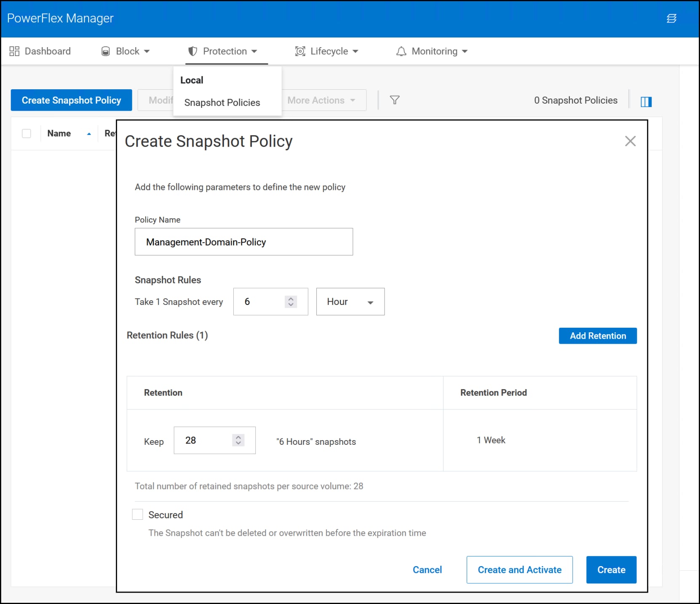Image resolution: width=700 pixels, height=604 pixels.
Task: Enable the Secured checkbox
Action: point(138,514)
